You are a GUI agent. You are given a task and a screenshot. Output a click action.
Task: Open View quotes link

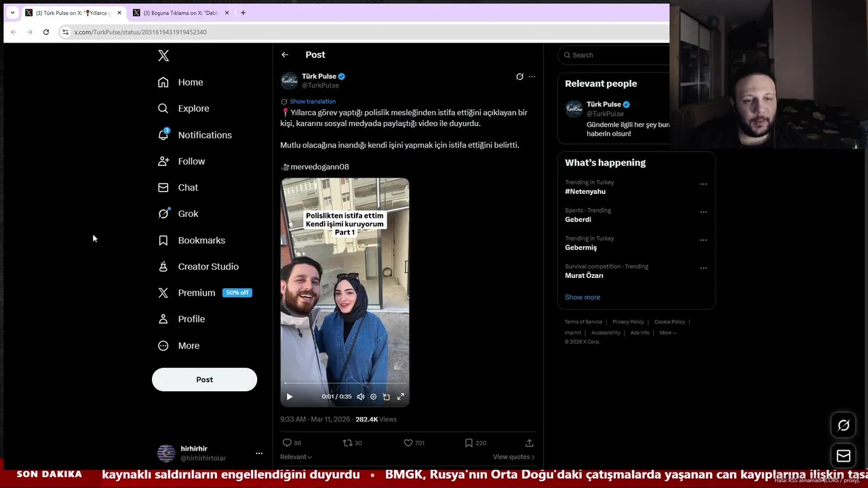click(x=513, y=457)
